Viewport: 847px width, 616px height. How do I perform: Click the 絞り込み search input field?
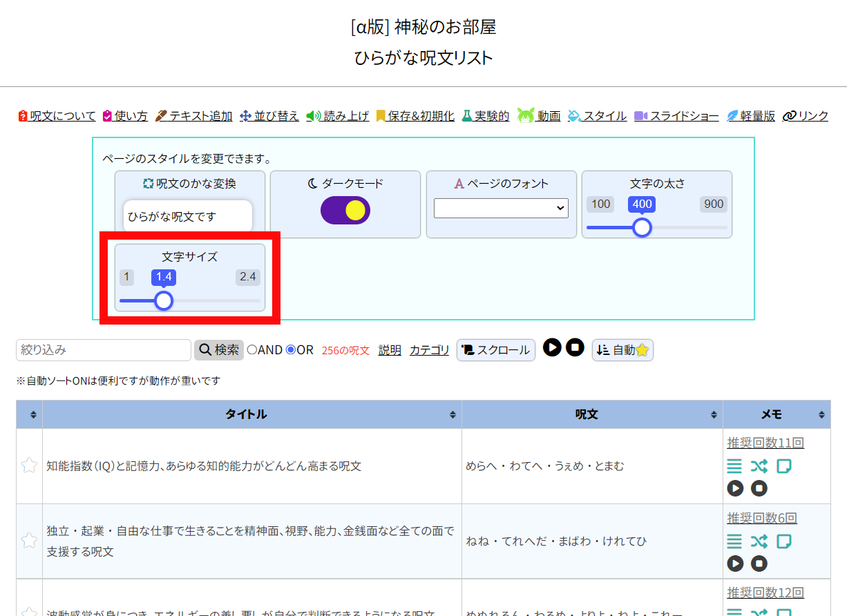coord(104,350)
